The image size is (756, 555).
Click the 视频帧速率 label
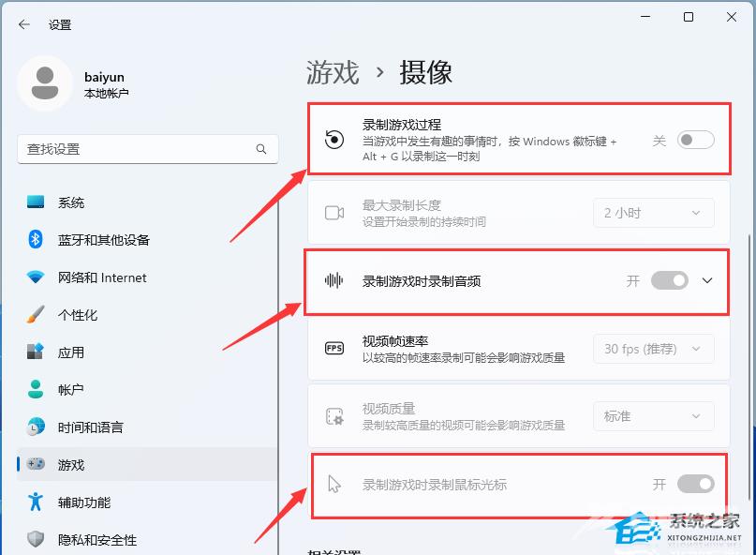pos(395,341)
